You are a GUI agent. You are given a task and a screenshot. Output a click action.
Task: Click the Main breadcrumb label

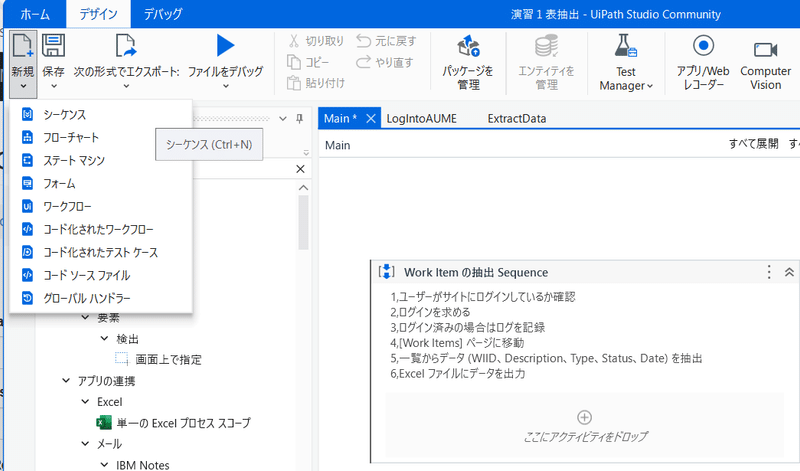coord(338,145)
